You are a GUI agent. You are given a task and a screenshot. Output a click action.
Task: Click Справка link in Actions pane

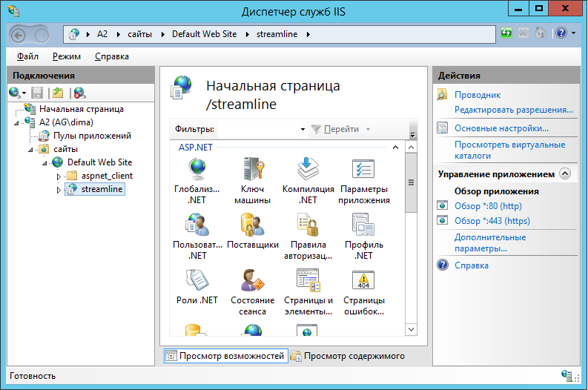[472, 265]
